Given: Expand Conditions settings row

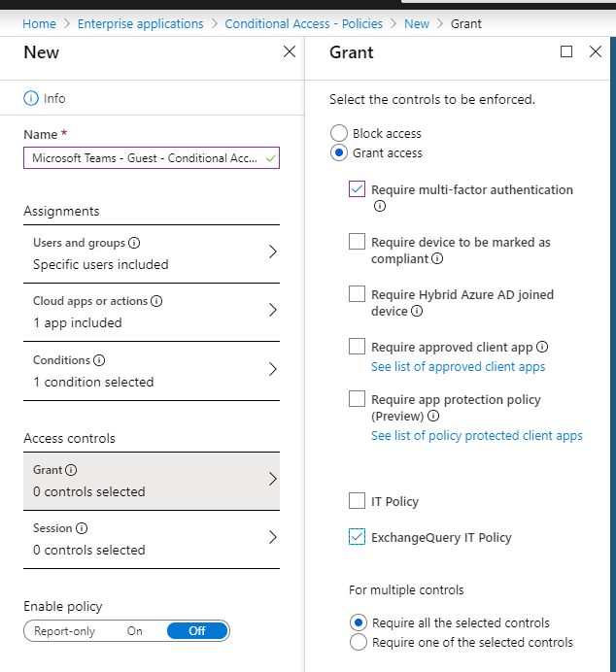Looking at the screenshot, I should [x=152, y=370].
